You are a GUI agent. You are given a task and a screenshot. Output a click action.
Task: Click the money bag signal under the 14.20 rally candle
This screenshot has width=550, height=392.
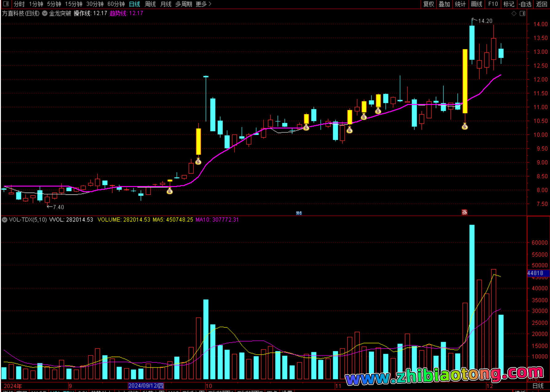point(465,126)
